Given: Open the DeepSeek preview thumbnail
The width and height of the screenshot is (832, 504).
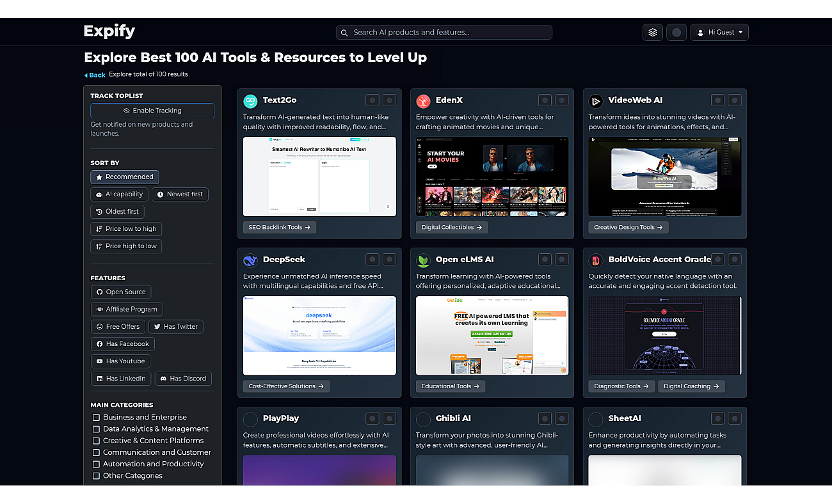Looking at the screenshot, I should click(319, 336).
